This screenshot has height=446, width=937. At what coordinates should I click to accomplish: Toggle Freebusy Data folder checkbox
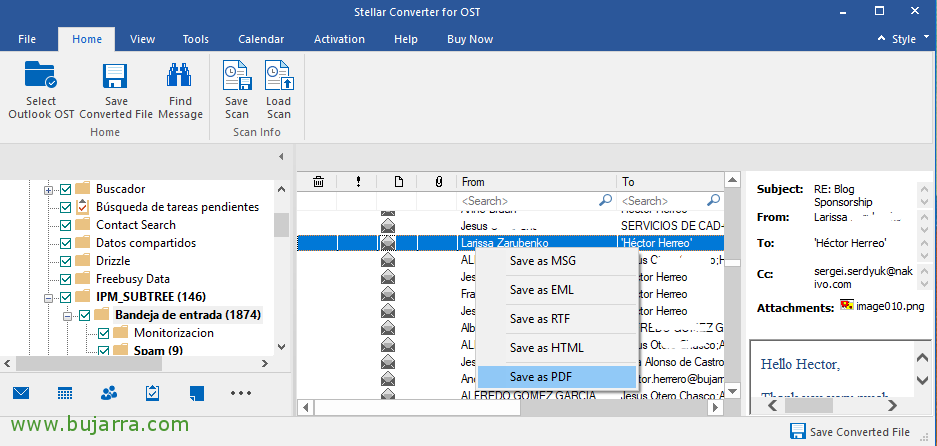point(66,279)
